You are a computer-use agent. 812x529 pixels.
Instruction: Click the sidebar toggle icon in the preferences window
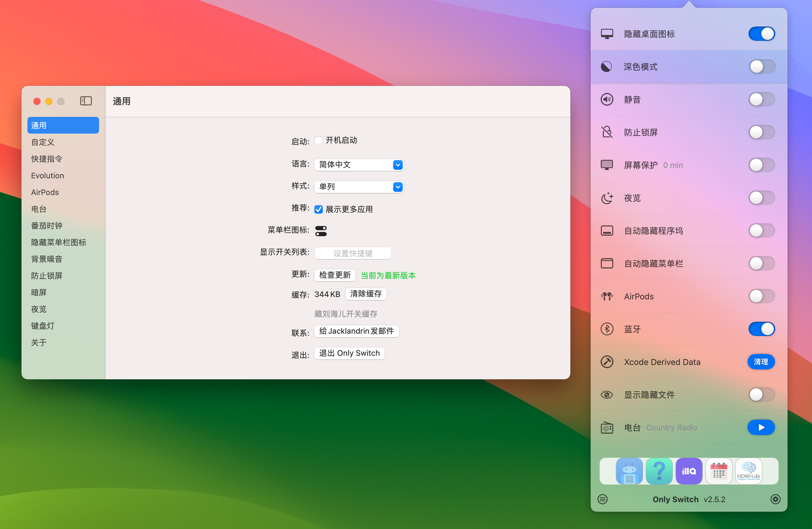coord(86,101)
